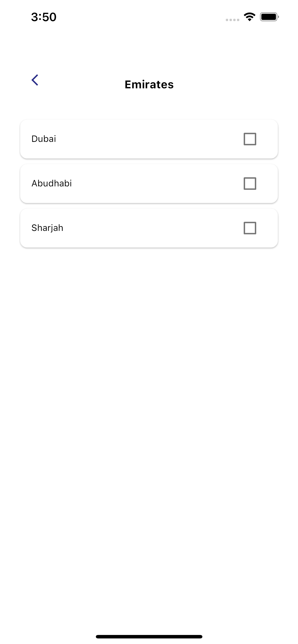
Task: Tap the home indicator bar
Action: [x=149, y=637]
